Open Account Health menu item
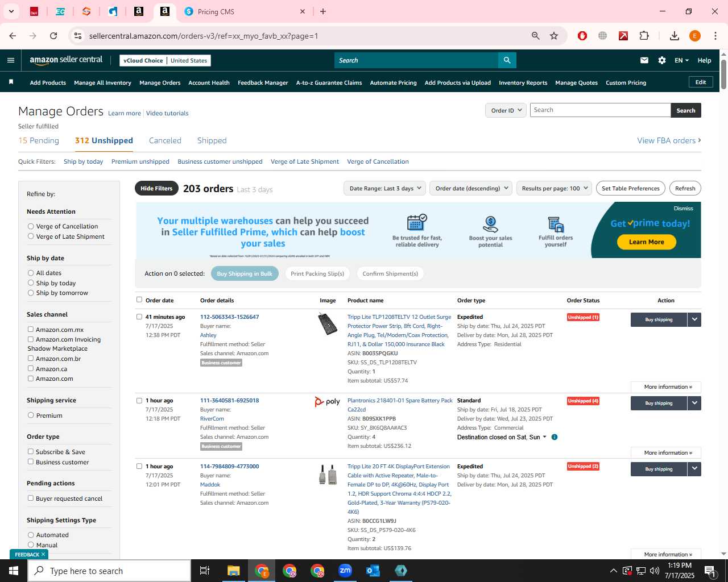The width and height of the screenshot is (728, 582). [x=209, y=82]
